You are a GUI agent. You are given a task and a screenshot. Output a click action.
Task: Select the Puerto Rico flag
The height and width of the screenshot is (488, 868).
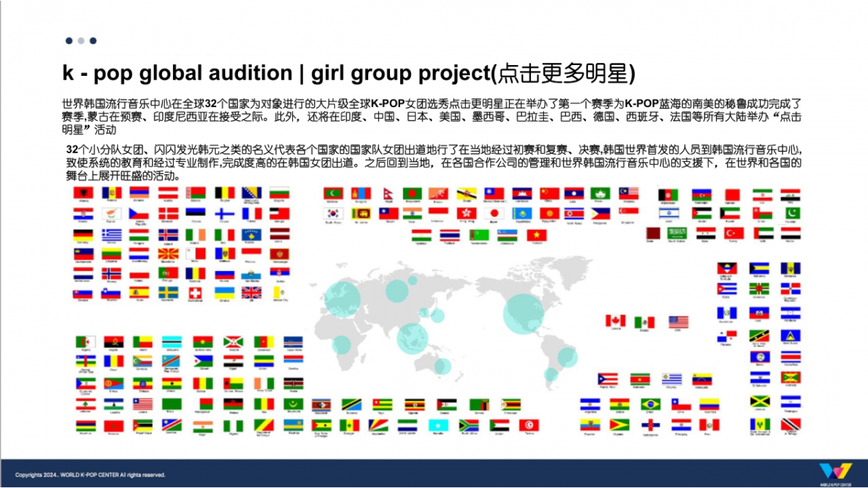(608, 379)
